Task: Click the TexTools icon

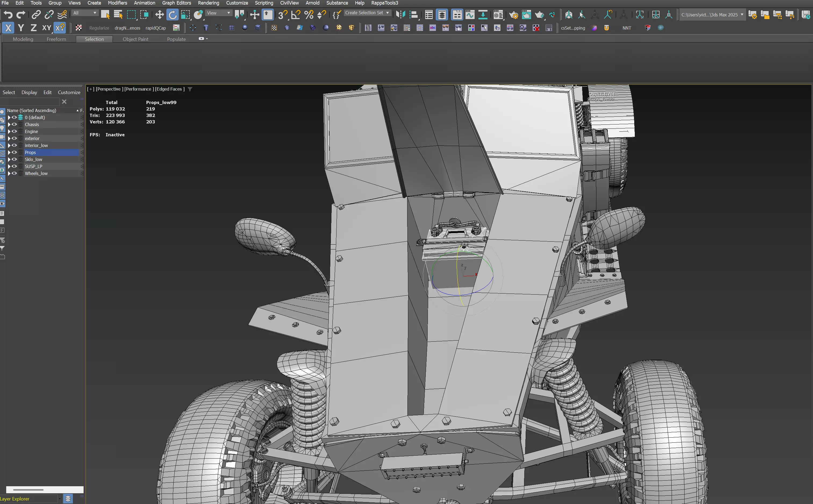Action: 176,28
